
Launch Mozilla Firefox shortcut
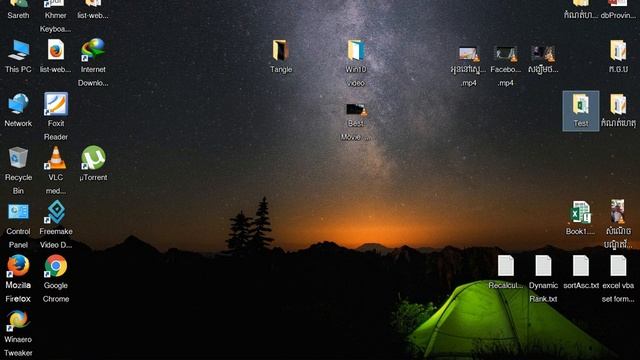(18, 279)
